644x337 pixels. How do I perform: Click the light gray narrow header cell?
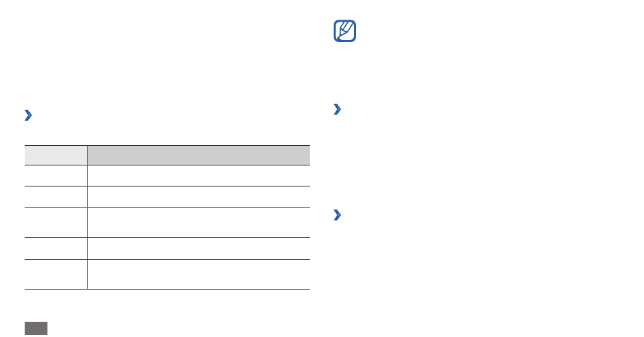(x=56, y=155)
